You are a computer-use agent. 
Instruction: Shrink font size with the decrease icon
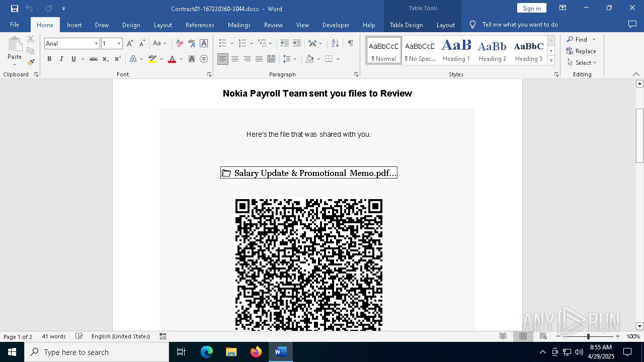142,44
